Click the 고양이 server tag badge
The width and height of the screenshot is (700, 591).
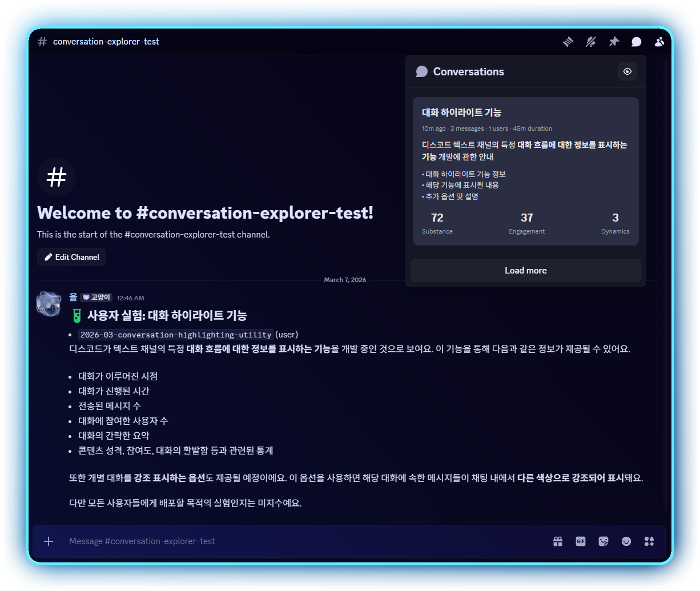[96, 297]
